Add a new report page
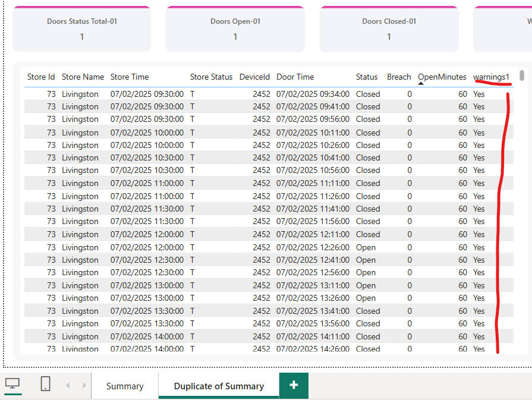 [x=294, y=385]
